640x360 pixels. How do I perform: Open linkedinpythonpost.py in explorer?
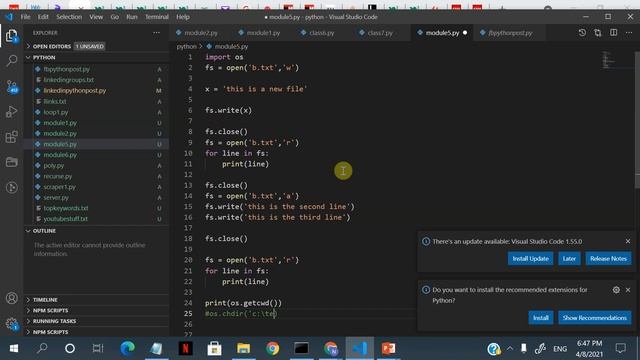click(96, 91)
